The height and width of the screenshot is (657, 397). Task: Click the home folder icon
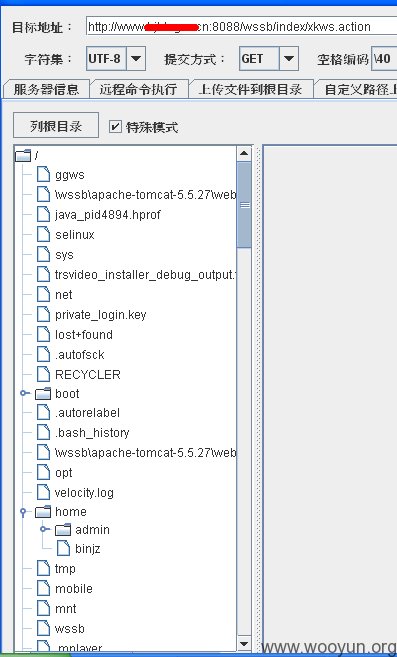tap(43, 512)
